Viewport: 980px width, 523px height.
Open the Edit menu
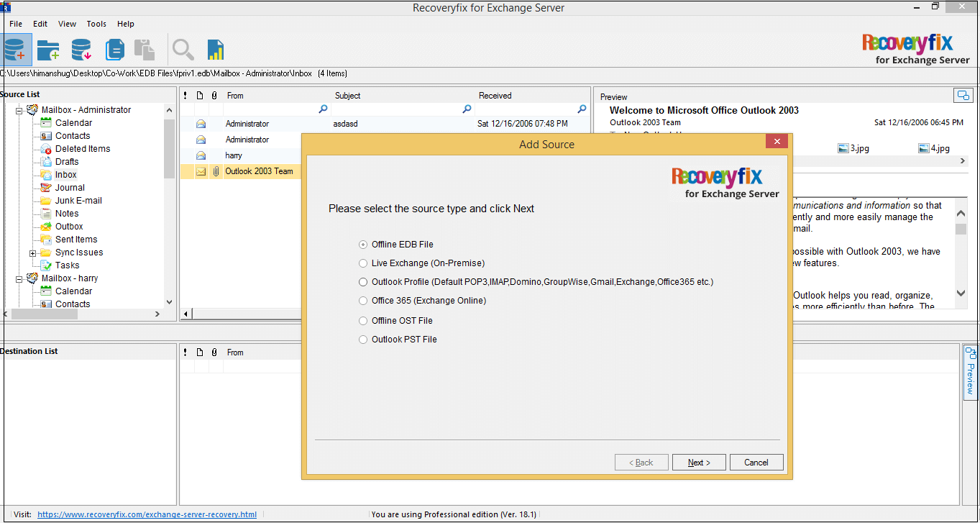pyautogui.click(x=40, y=24)
